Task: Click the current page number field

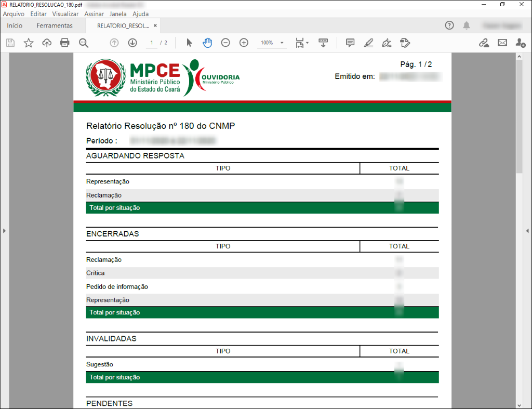Action: (152, 43)
